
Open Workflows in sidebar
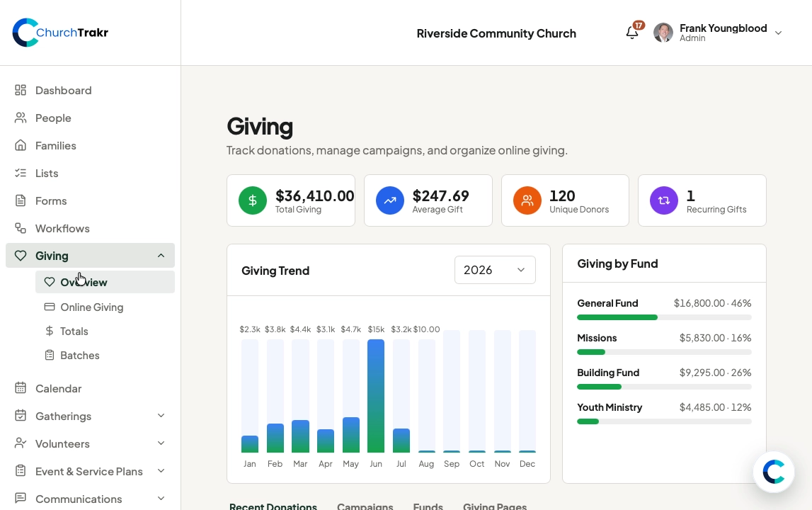pos(62,228)
